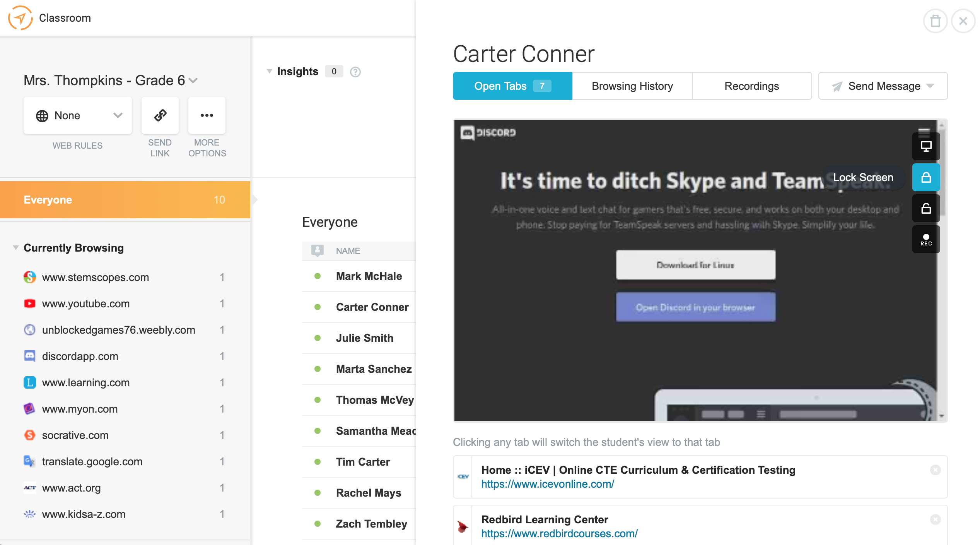Click the Lock Screen padlock icon
980x545 pixels.
[x=925, y=178]
